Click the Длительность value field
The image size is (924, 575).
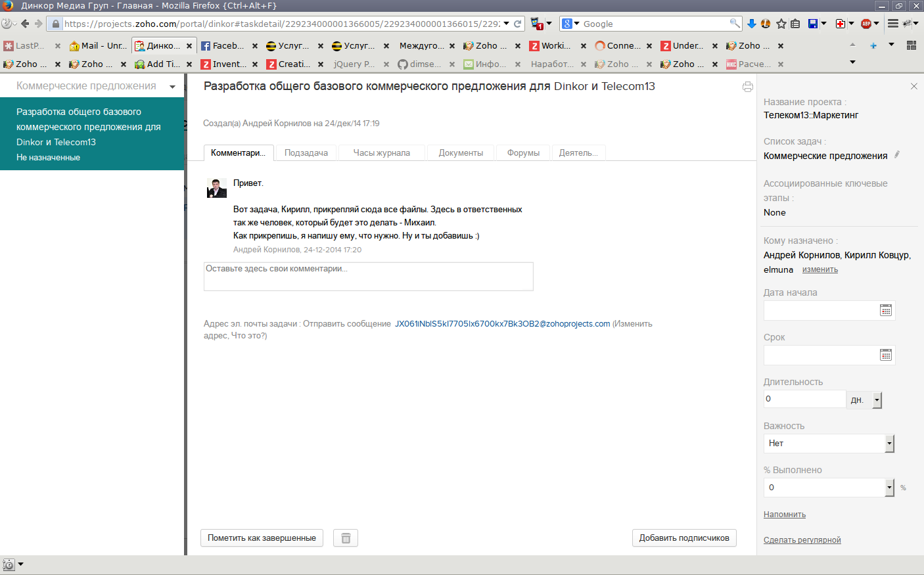click(x=804, y=399)
